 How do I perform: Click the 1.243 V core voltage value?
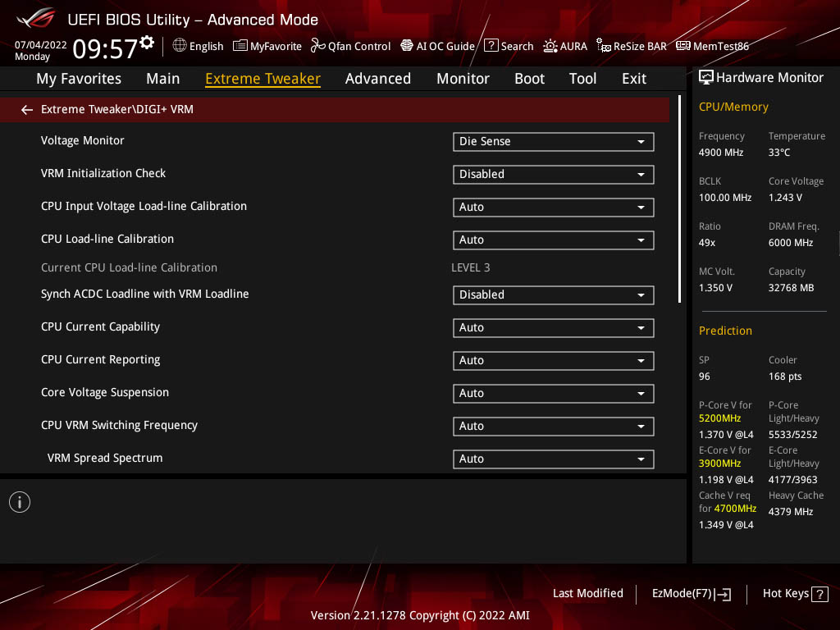[x=785, y=198]
